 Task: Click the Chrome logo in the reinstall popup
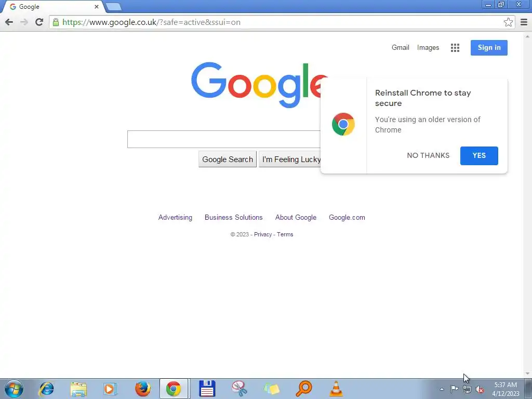coord(343,124)
